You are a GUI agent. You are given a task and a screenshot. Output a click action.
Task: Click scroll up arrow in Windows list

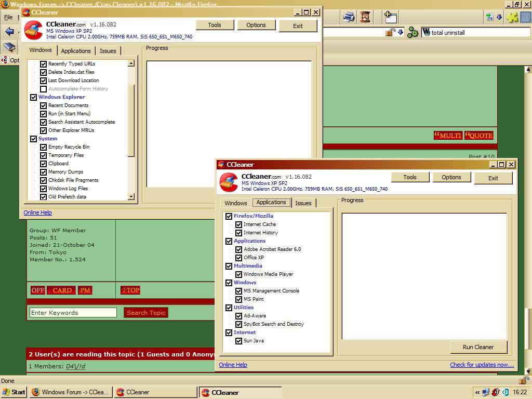[131, 63]
